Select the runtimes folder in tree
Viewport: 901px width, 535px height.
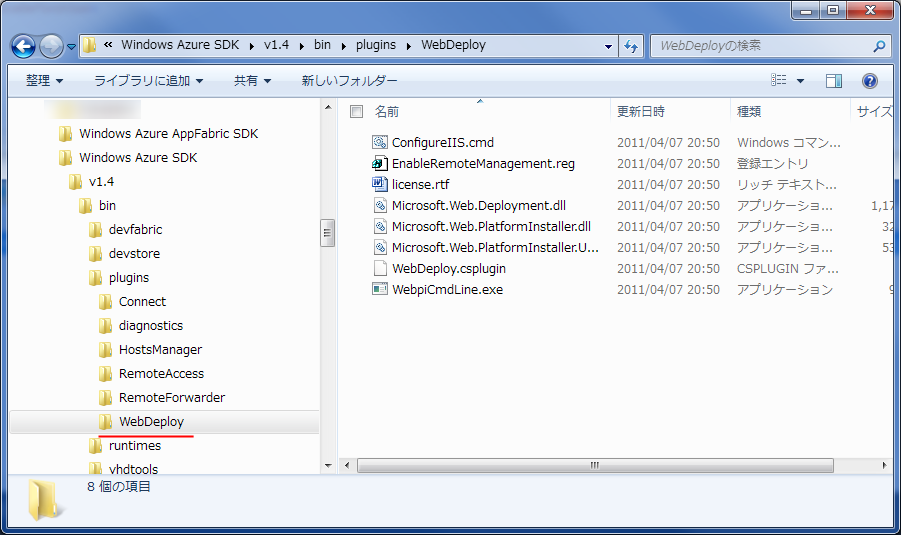pos(135,446)
